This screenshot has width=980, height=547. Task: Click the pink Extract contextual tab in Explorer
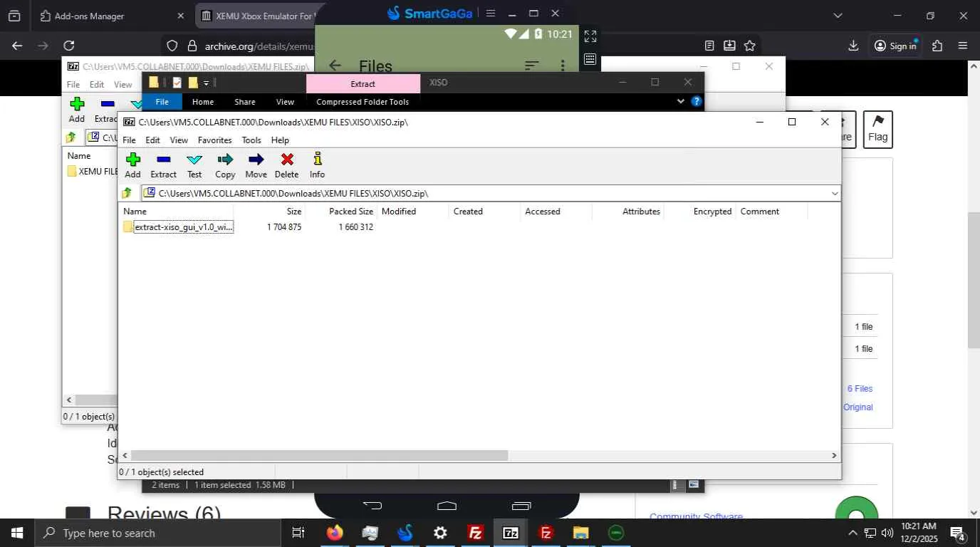363,83
